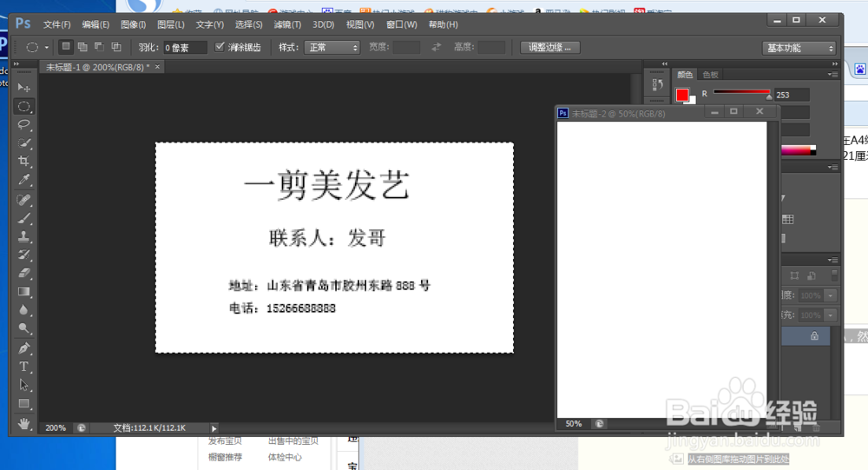The width and height of the screenshot is (868, 470).
Task: Open the History panel icon
Action: (x=657, y=85)
